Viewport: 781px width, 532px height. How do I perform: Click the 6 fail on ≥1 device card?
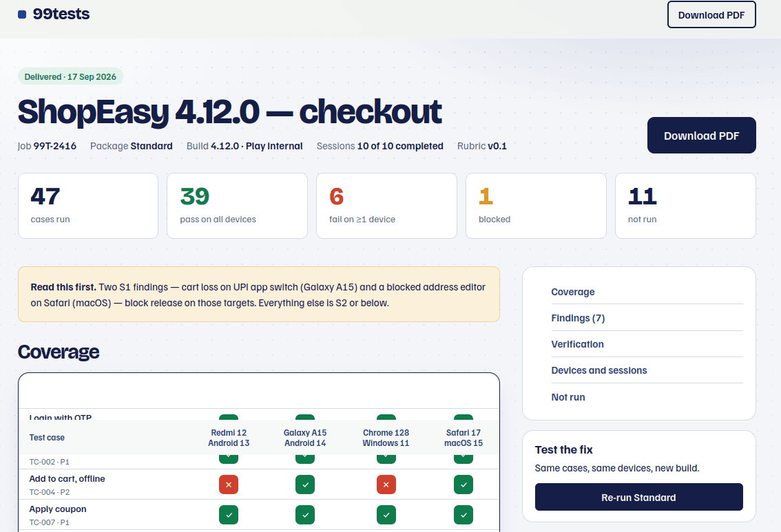[x=386, y=206]
